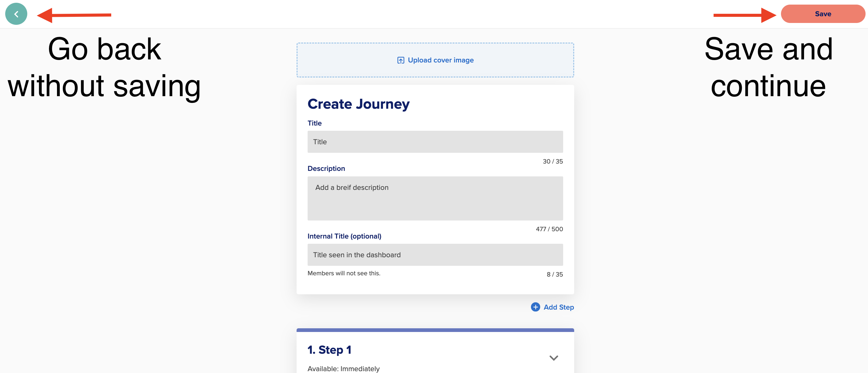Click into the Title input field
This screenshot has width=868, height=373.
click(435, 142)
